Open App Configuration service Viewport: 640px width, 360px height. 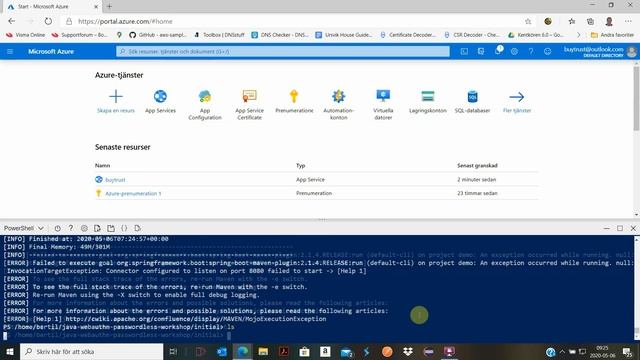(205, 104)
